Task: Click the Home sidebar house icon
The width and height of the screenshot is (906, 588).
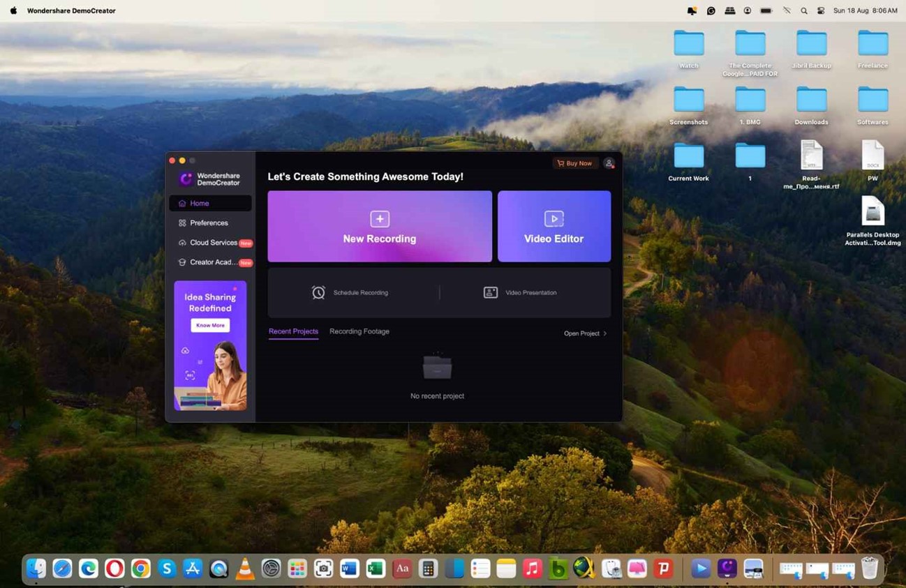Action: (x=182, y=204)
